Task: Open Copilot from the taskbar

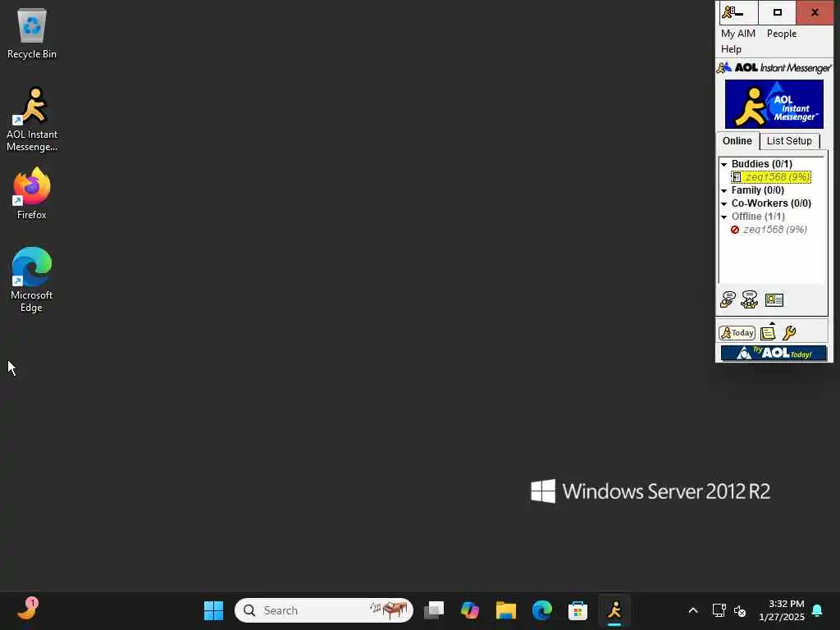Action: click(x=470, y=610)
